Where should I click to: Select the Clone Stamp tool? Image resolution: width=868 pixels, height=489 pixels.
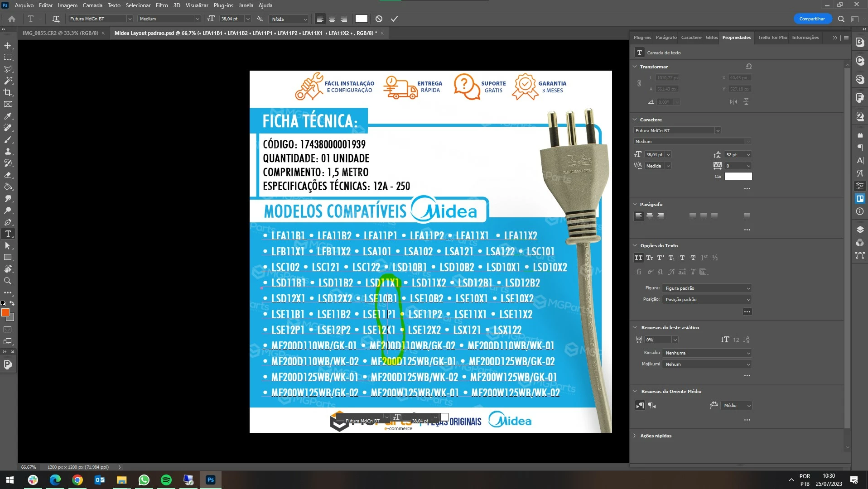8,152
